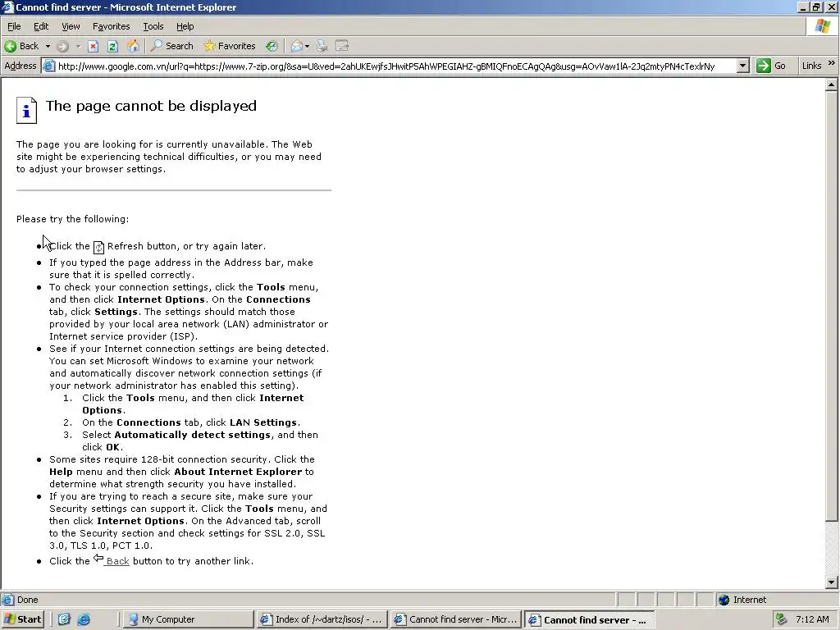Click Show Desktop quick launch icon
The height and width of the screenshot is (630, 840).
click(64, 619)
